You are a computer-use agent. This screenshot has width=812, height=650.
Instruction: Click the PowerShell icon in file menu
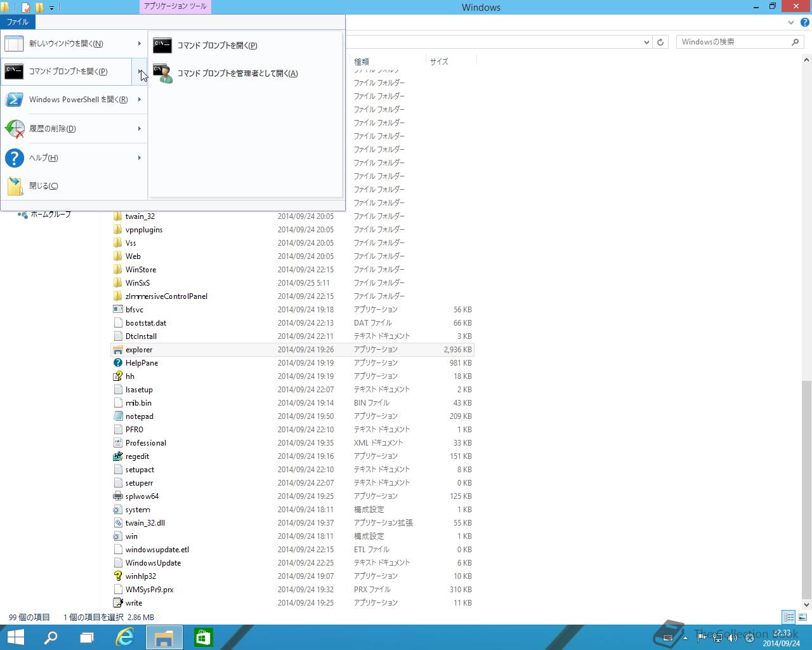14,100
